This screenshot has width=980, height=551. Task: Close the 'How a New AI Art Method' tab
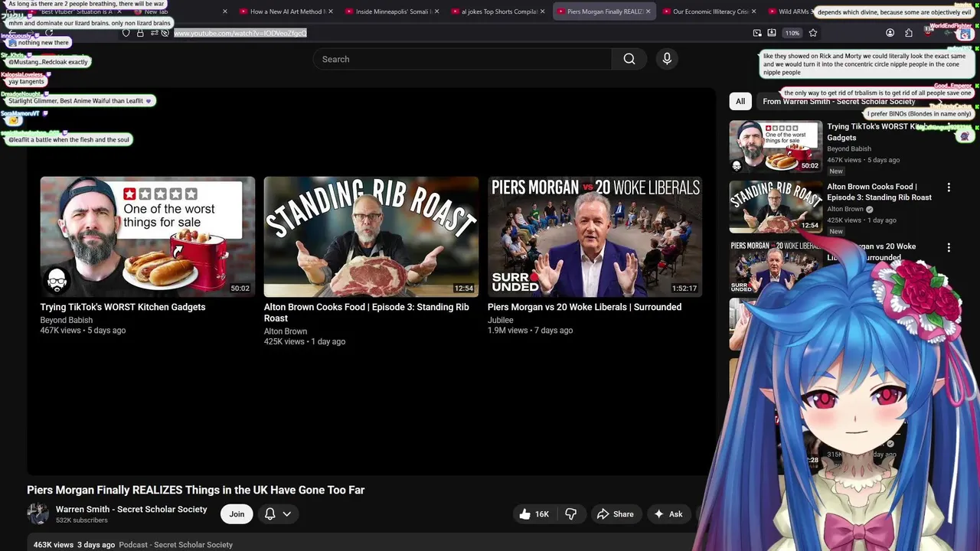331,11
